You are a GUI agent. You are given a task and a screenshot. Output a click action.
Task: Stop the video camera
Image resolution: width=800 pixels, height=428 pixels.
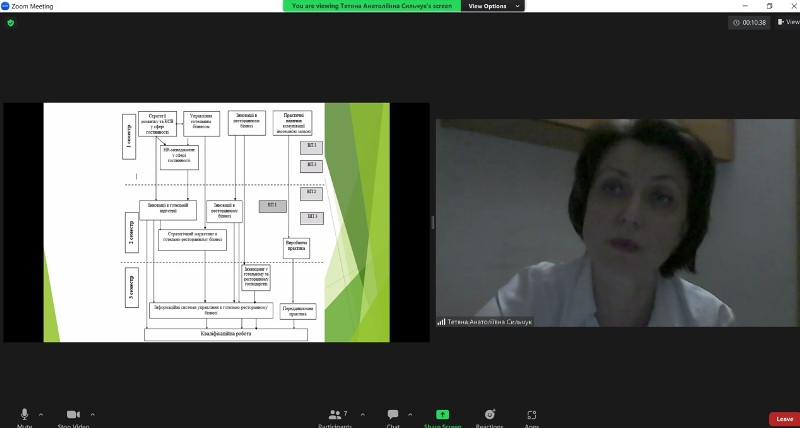pyautogui.click(x=73, y=417)
